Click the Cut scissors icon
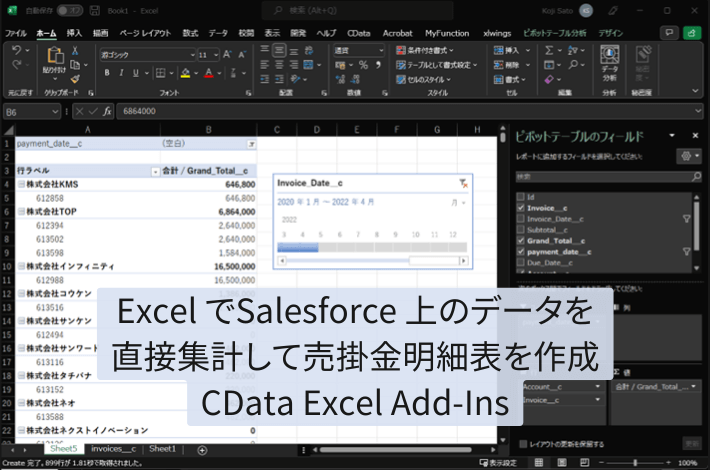Image resolution: width=710 pixels, height=470 pixels. point(75,51)
